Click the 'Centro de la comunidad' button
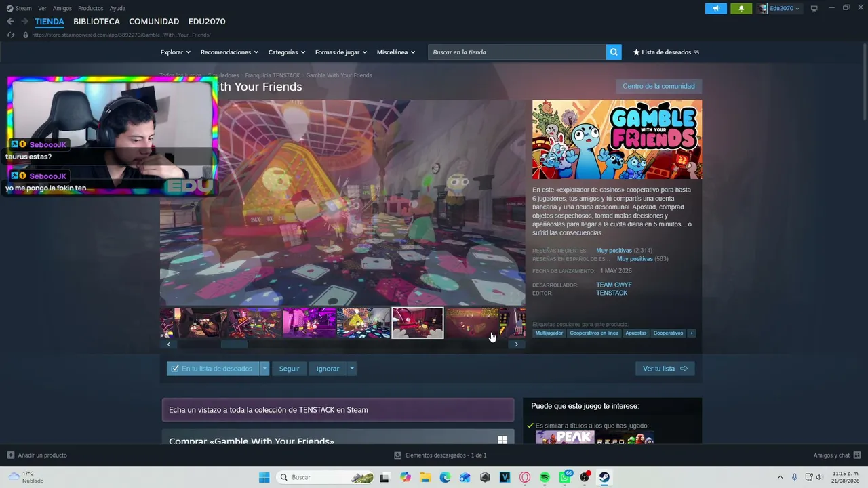This screenshot has height=488, width=868. (658, 86)
